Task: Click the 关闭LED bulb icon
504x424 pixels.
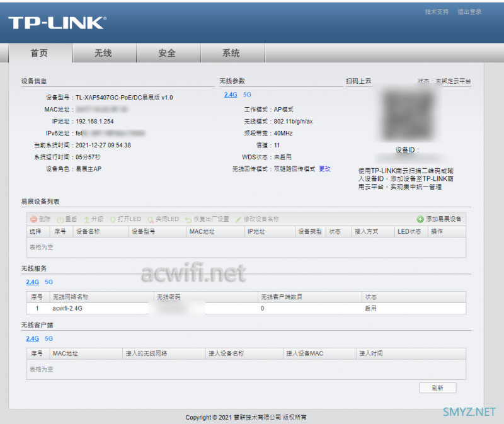Action: tap(151, 219)
